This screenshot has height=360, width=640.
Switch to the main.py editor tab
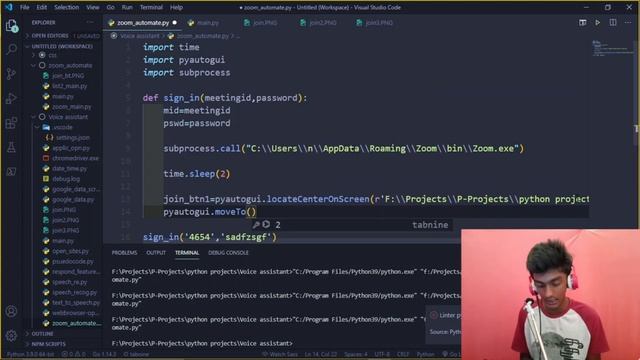[207, 23]
